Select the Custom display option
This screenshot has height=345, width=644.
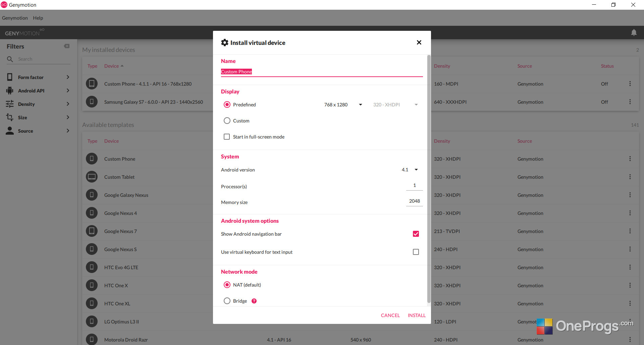click(227, 121)
